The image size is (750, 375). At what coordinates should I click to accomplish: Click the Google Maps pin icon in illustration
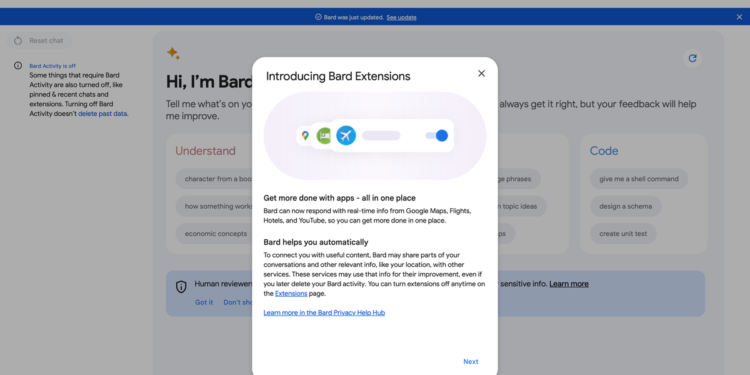click(305, 136)
